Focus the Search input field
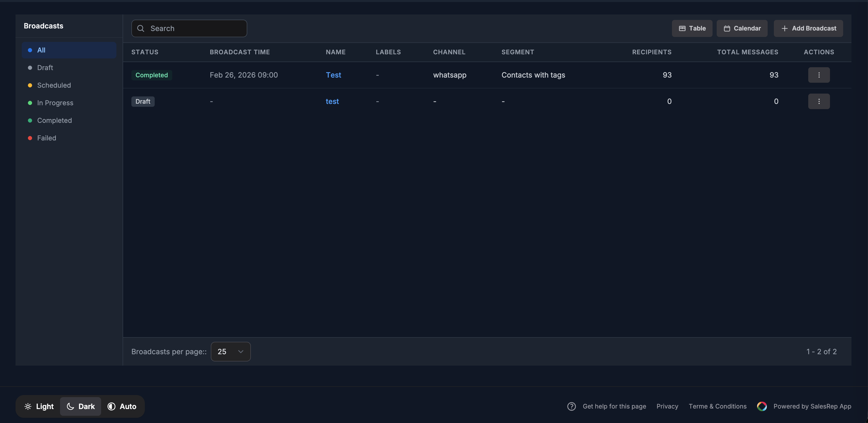 pyautogui.click(x=189, y=29)
